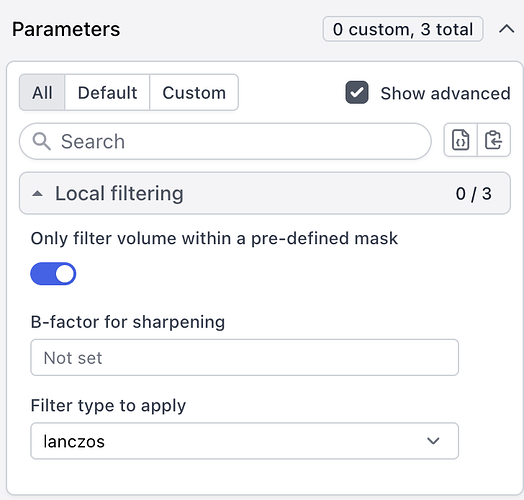Image resolution: width=524 pixels, height=500 pixels.
Task: Click the Filter type to apply label
Action: tap(108, 406)
